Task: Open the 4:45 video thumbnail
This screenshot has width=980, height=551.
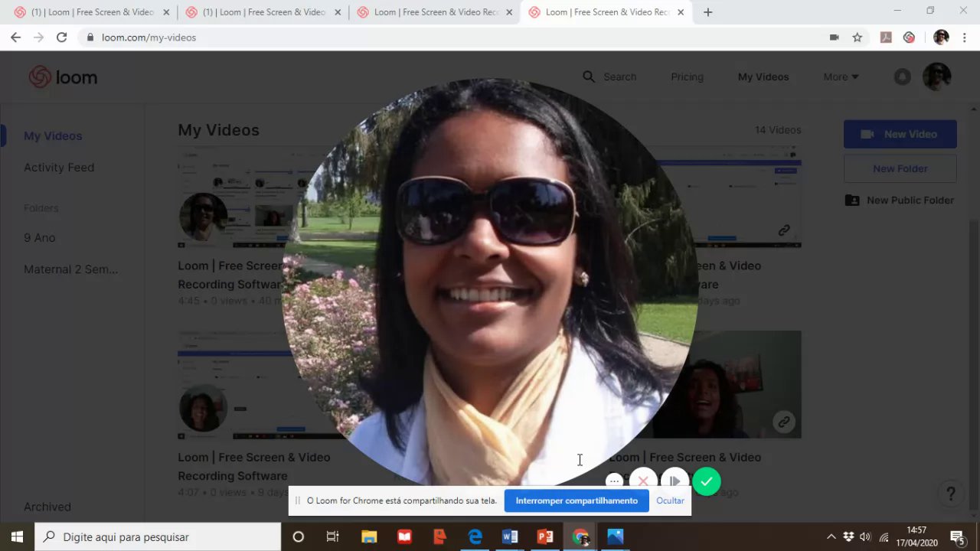Action: pyautogui.click(x=234, y=197)
